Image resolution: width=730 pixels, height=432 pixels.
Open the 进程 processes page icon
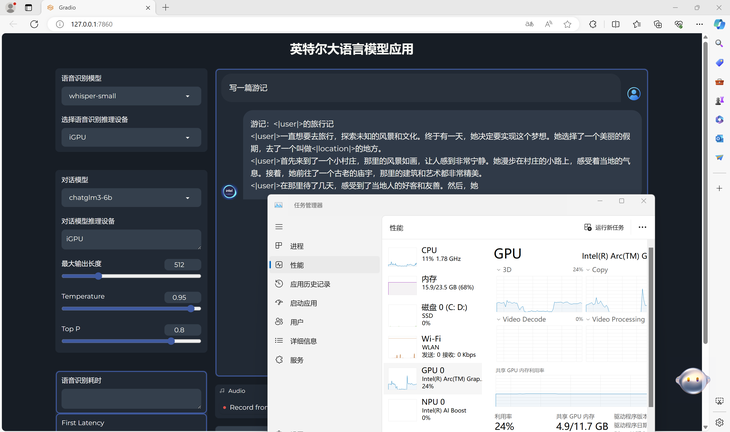pyautogui.click(x=279, y=246)
